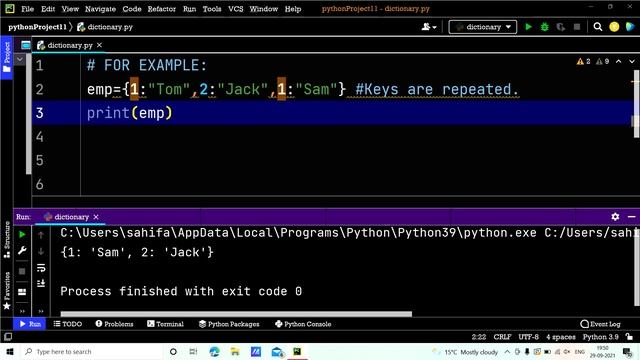Click stop square in Run panel
This screenshot has height=360, width=640.
click(x=22, y=271)
